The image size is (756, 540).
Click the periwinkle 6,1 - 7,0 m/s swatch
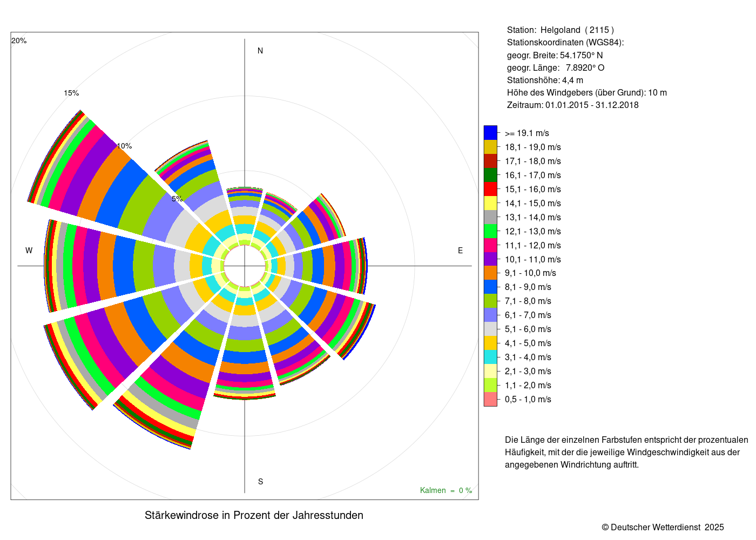coord(490,315)
